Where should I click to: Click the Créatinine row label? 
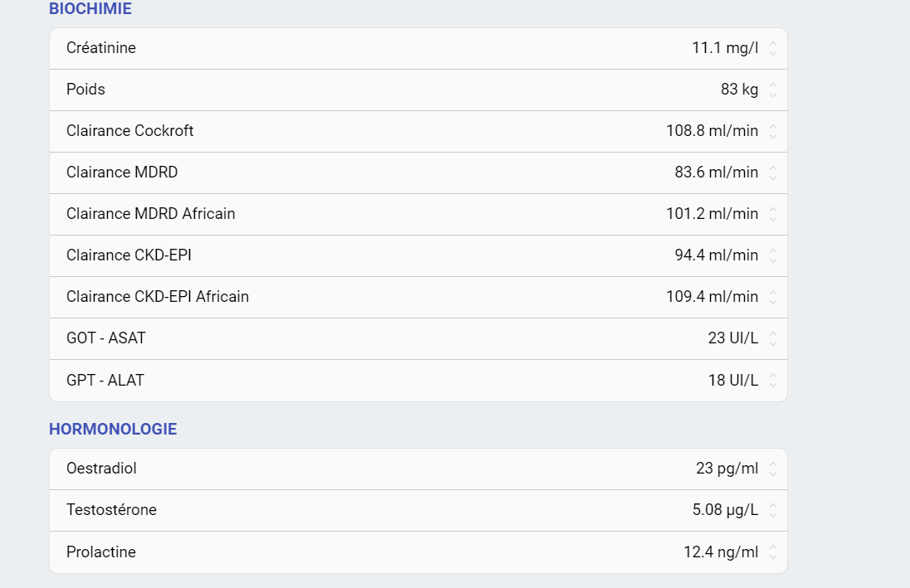pyautogui.click(x=101, y=48)
